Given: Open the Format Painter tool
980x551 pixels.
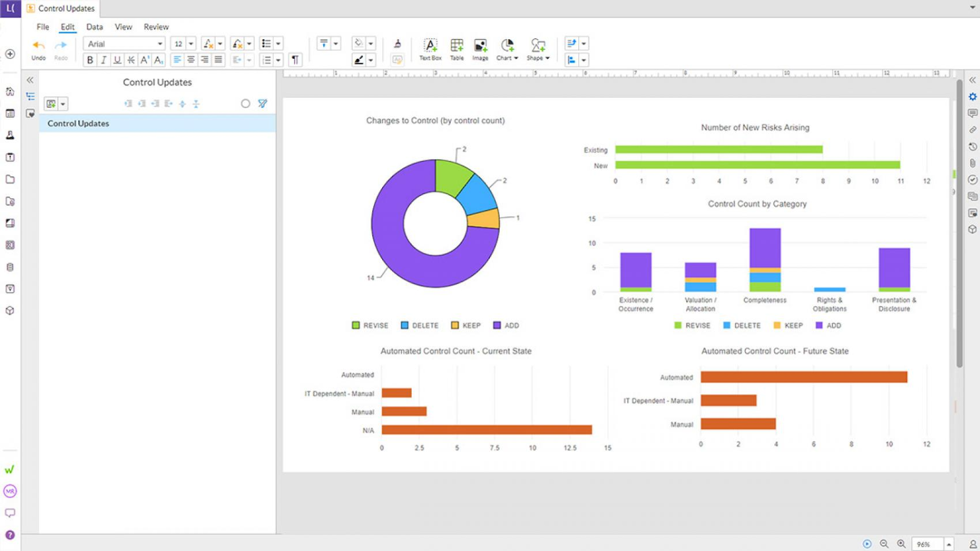Looking at the screenshot, I should 397,45.
